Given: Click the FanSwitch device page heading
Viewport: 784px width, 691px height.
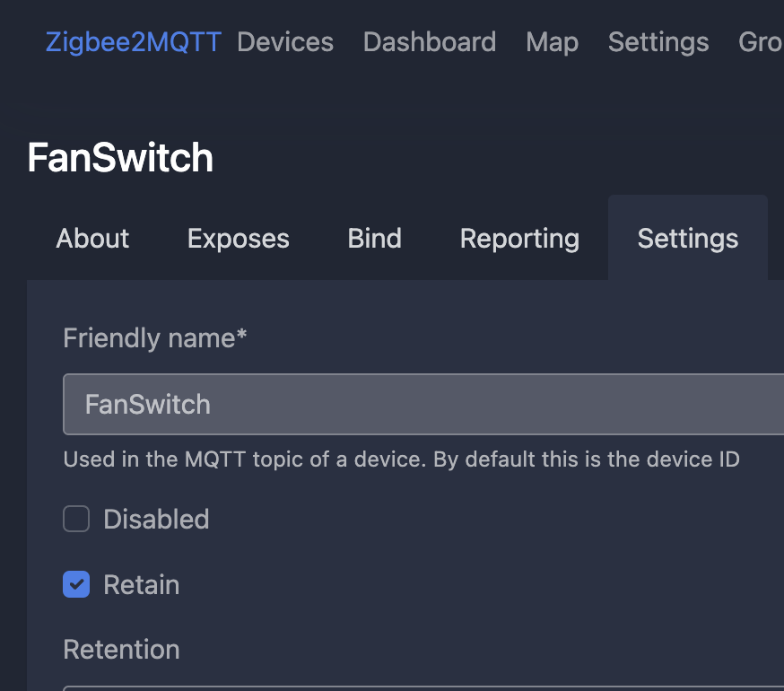Looking at the screenshot, I should pyautogui.click(x=120, y=158).
